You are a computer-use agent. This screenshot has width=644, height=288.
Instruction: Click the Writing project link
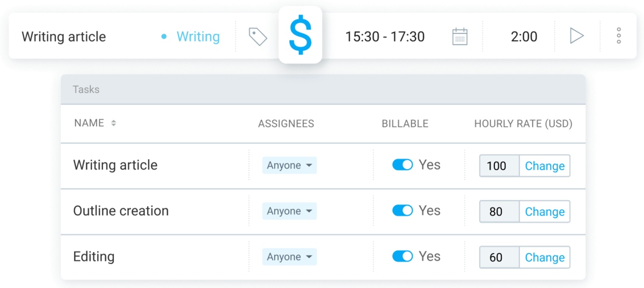point(198,37)
